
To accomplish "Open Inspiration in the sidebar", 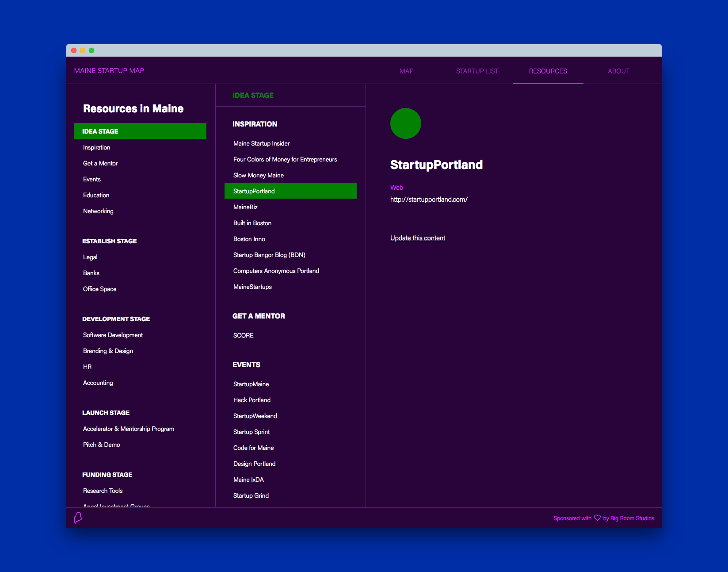I will tap(97, 147).
